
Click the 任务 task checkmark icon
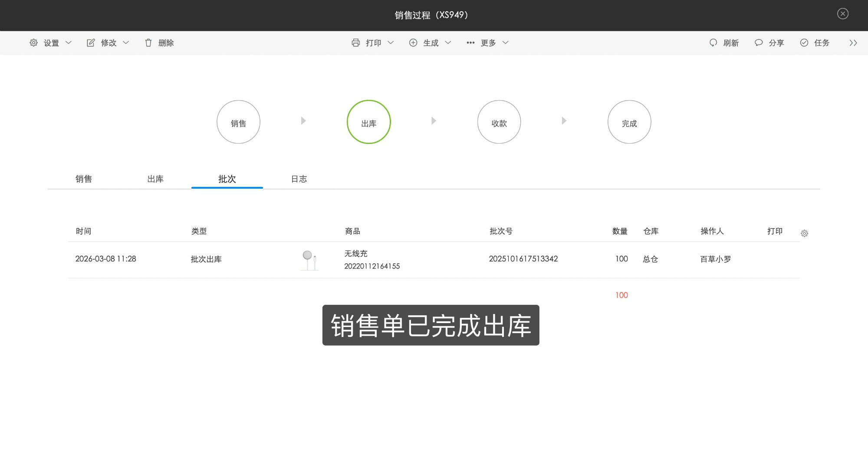tap(804, 42)
